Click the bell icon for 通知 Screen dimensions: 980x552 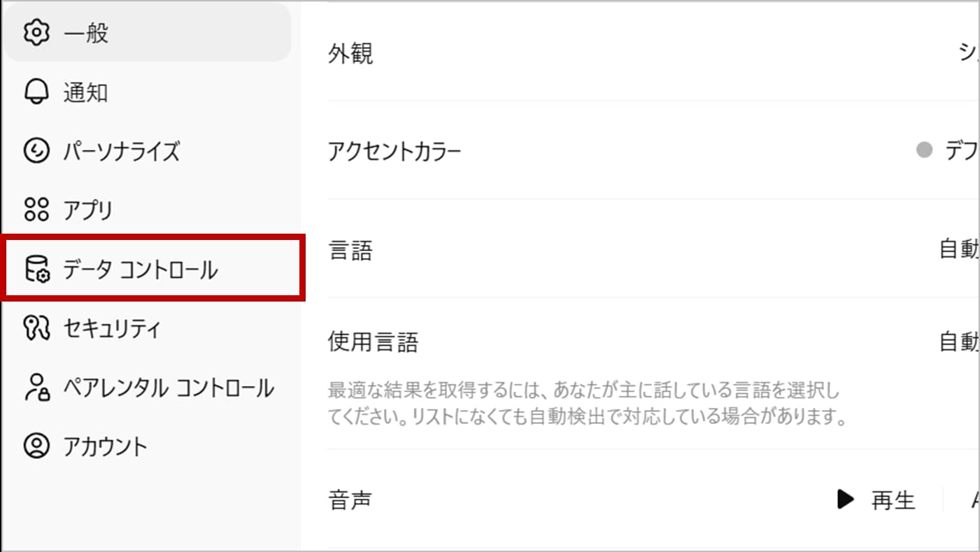[x=36, y=92]
